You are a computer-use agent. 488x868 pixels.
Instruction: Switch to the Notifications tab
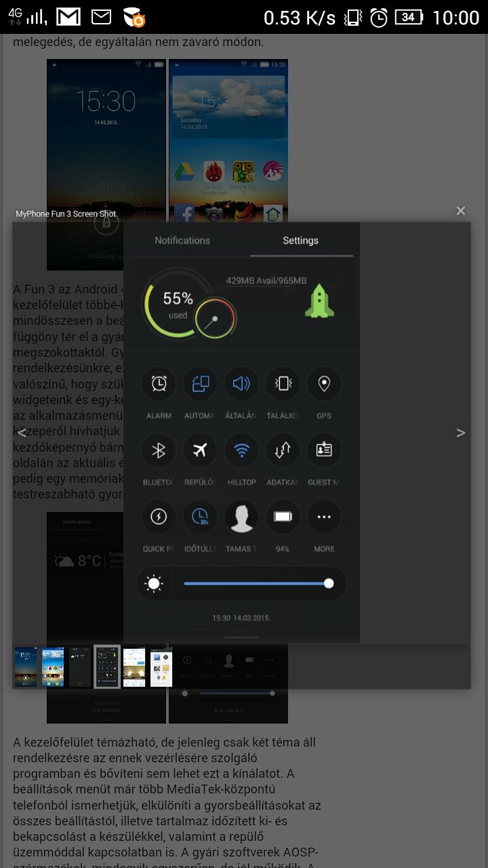pyautogui.click(x=182, y=240)
